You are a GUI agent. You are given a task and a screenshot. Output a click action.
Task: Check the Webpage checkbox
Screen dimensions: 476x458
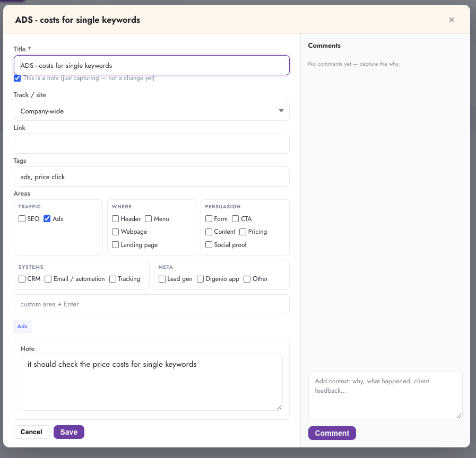(x=115, y=232)
